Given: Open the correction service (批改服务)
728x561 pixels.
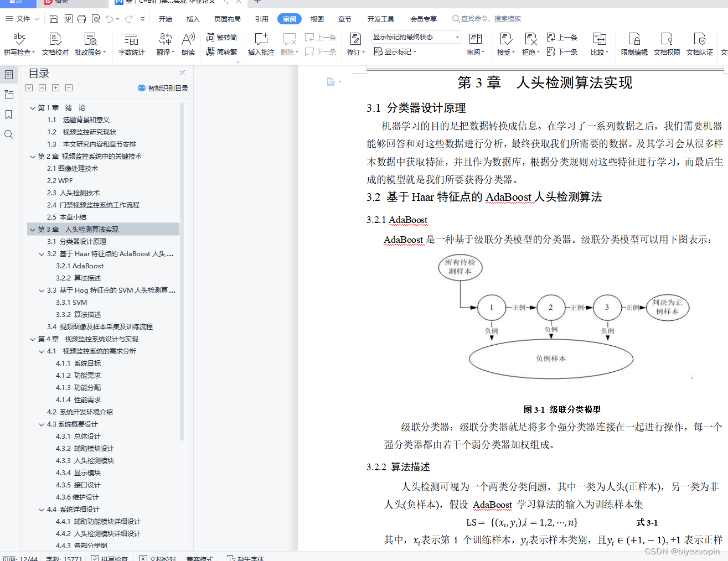Looking at the screenshot, I should pyautogui.click(x=90, y=44).
